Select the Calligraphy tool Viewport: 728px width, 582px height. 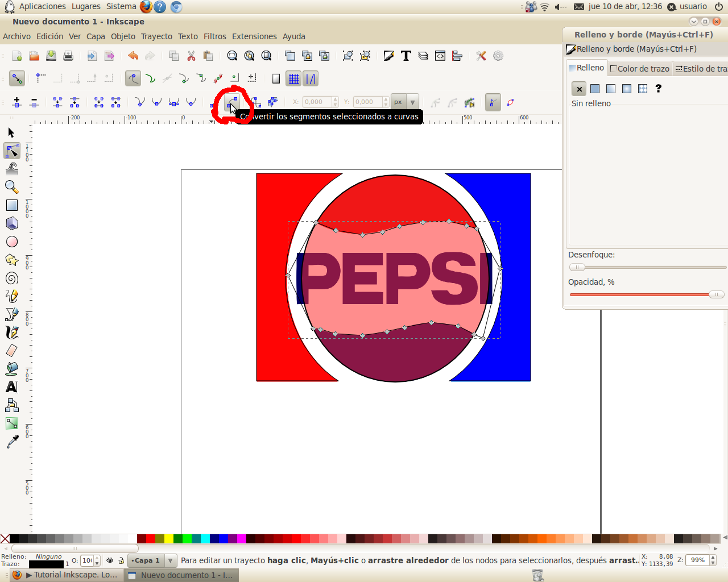point(11,332)
